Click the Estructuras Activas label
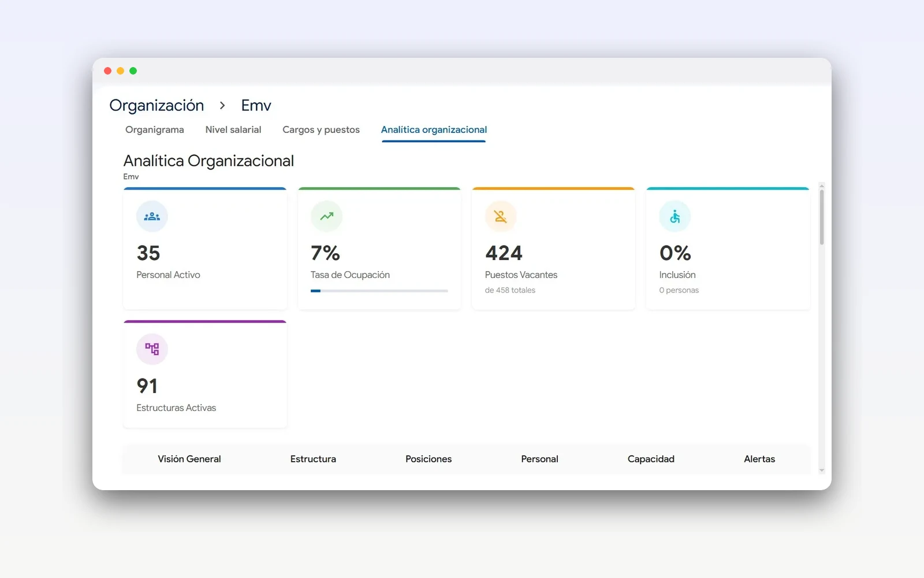 point(176,408)
